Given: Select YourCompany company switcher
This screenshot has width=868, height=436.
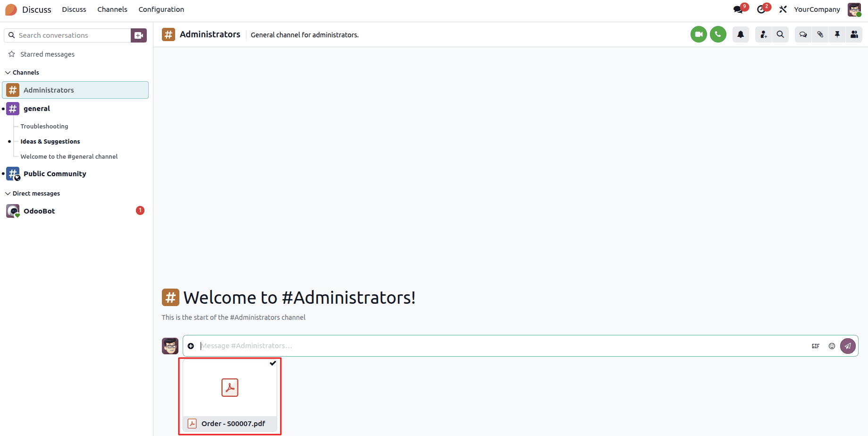Looking at the screenshot, I should tap(817, 9).
